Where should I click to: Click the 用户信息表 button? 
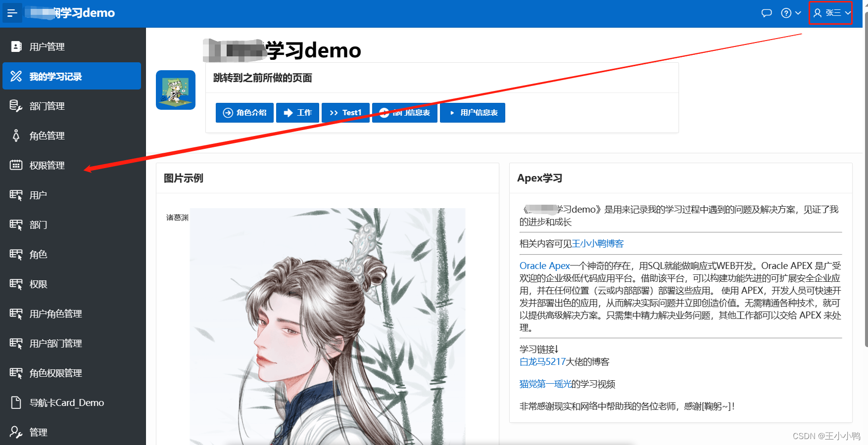pos(473,113)
